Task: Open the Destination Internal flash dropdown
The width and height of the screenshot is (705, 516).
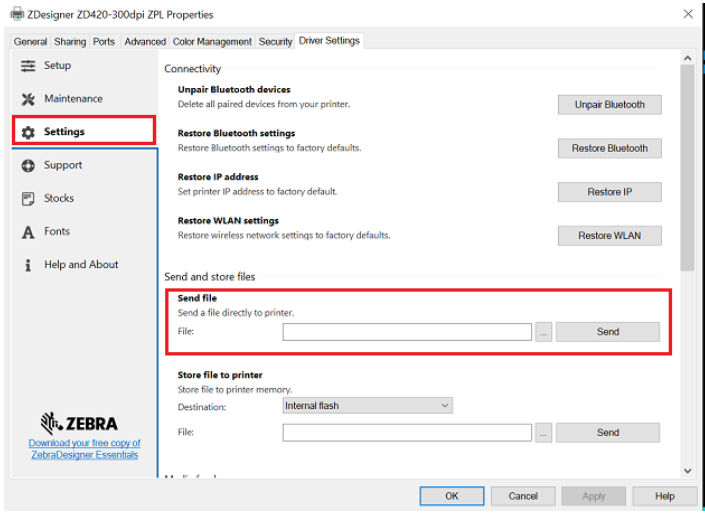Action: click(x=366, y=406)
